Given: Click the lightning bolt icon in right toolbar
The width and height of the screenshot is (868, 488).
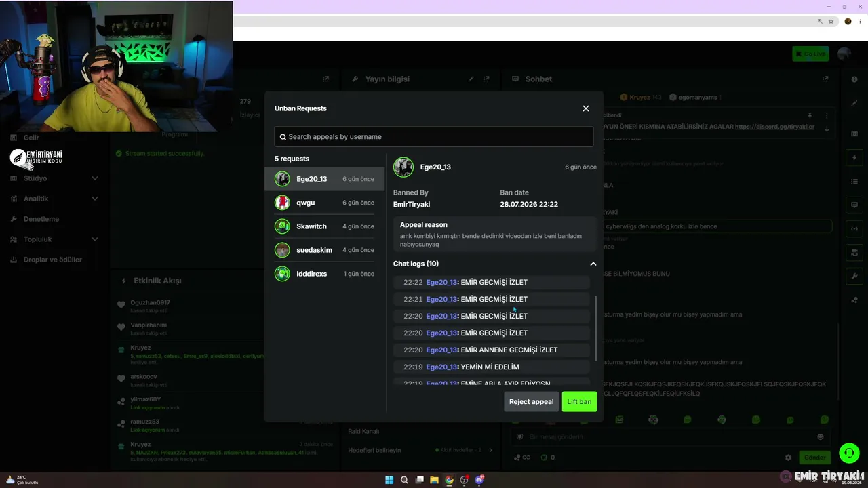Looking at the screenshot, I should pyautogui.click(x=854, y=157).
